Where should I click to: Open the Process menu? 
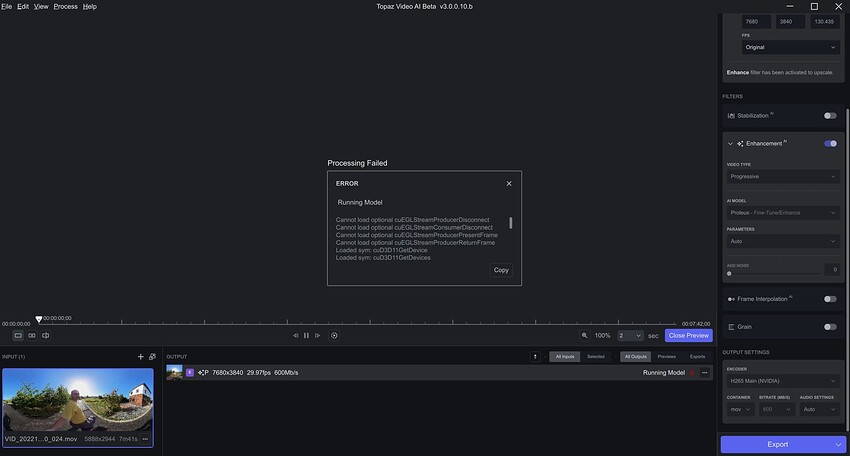tap(66, 7)
